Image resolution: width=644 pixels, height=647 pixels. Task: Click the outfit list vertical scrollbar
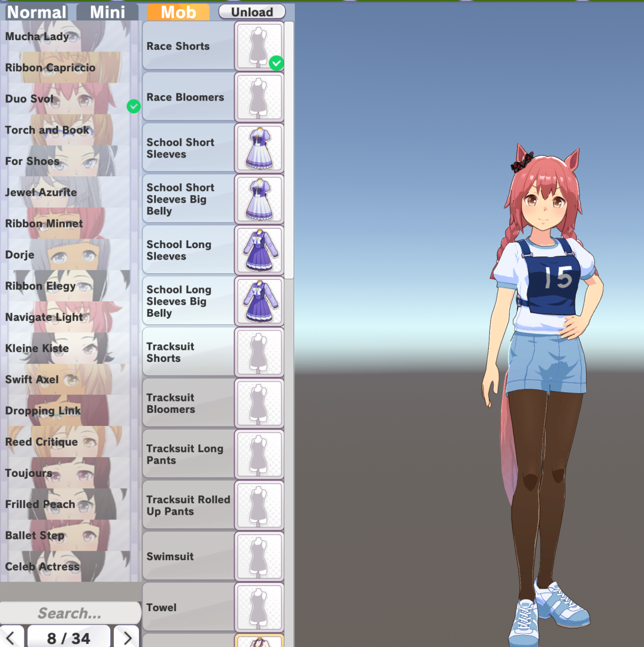289,150
